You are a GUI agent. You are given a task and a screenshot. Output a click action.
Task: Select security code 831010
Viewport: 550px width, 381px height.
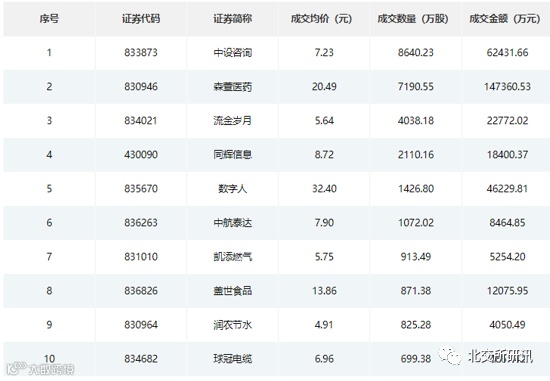[x=141, y=257]
